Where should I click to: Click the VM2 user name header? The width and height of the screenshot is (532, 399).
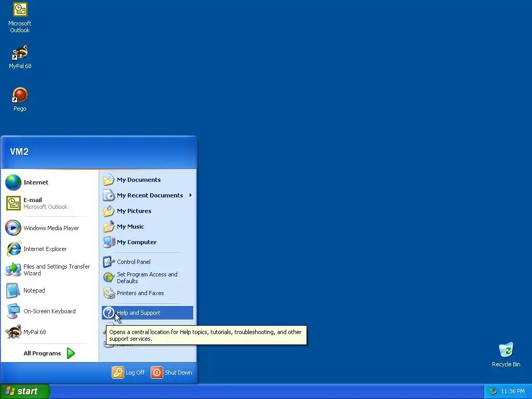coord(19,152)
